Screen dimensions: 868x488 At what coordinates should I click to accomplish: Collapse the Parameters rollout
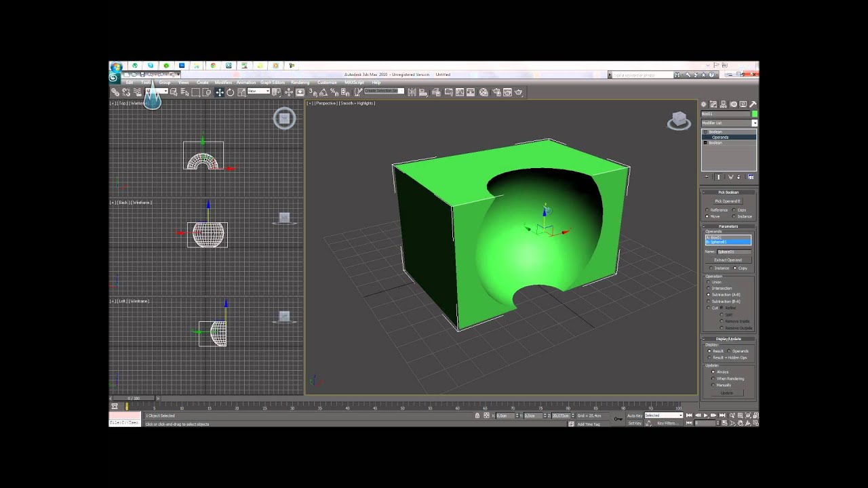click(728, 226)
